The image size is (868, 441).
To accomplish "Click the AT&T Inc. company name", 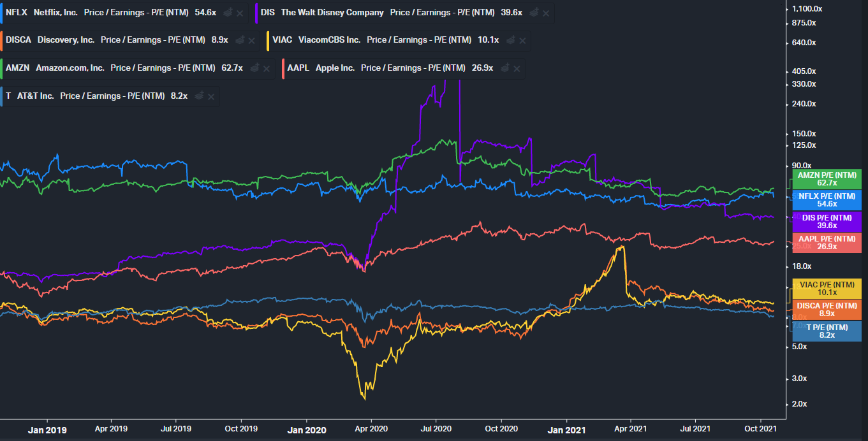I will click(x=36, y=96).
